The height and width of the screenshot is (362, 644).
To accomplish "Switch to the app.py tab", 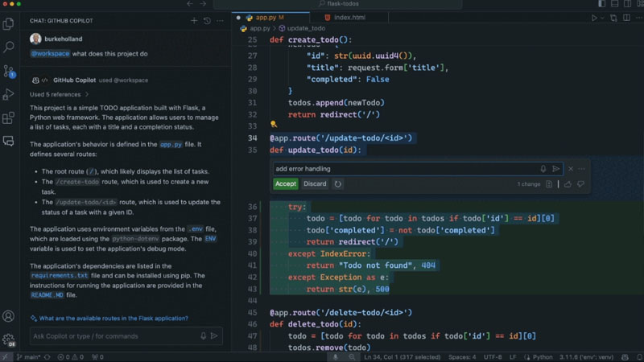I will [x=270, y=18].
